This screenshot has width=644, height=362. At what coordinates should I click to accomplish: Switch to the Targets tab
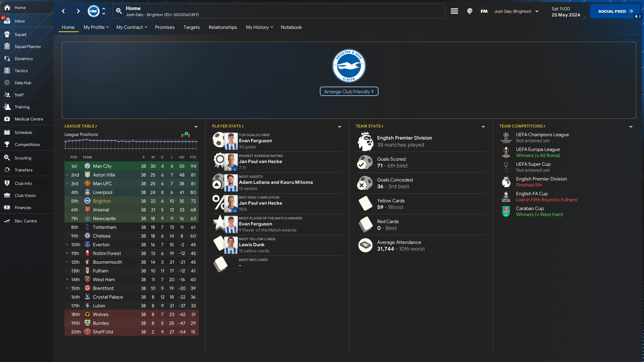(x=192, y=27)
